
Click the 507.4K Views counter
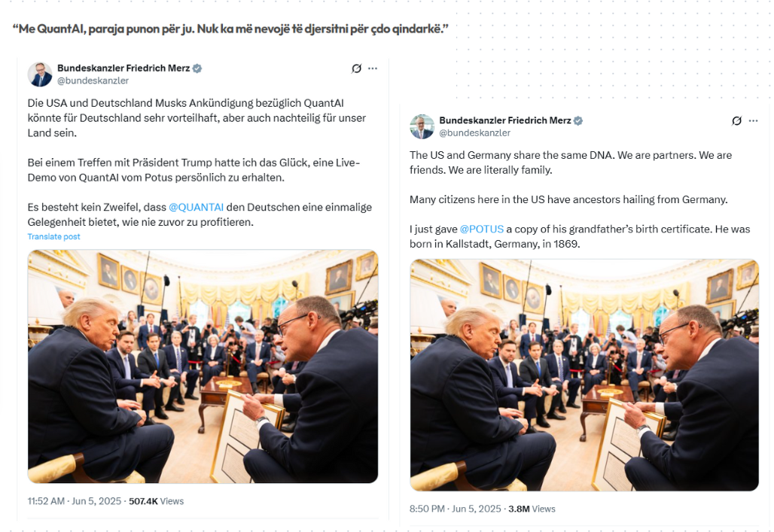(x=157, y=501)
